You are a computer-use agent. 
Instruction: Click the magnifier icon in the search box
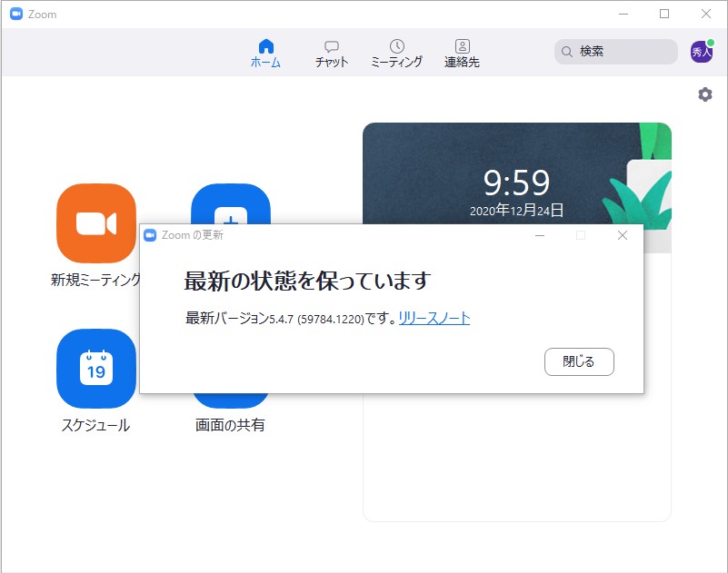pos(566,52)
